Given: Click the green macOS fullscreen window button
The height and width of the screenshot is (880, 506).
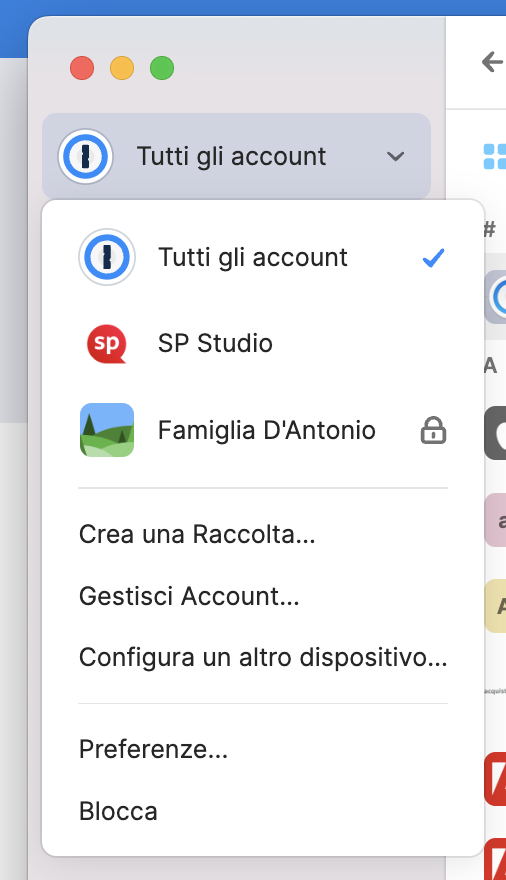Looking at the screenshot, I should pos(162,68).
